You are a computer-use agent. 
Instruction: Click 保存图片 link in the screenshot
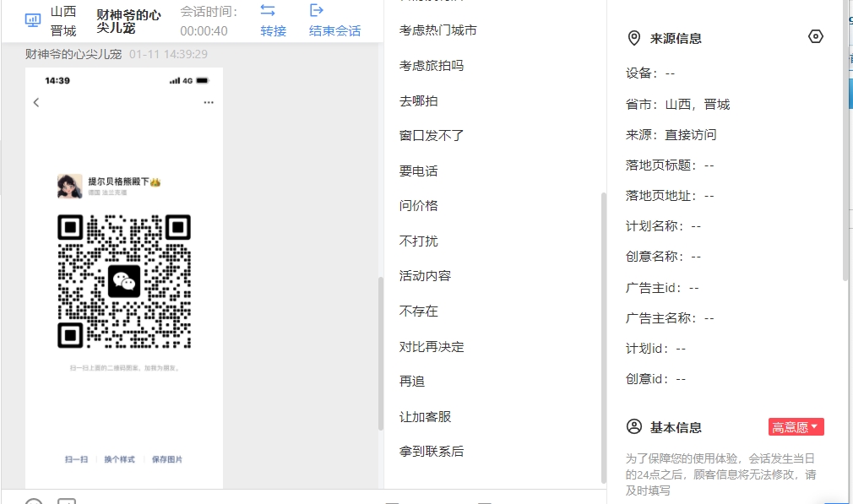pos(167,459)
